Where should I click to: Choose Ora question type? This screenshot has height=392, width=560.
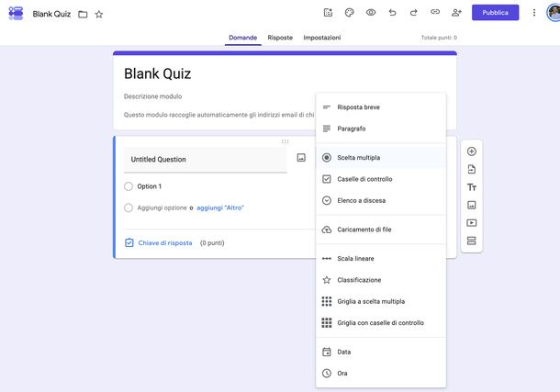pyautogui.click(x=381, y=374)
